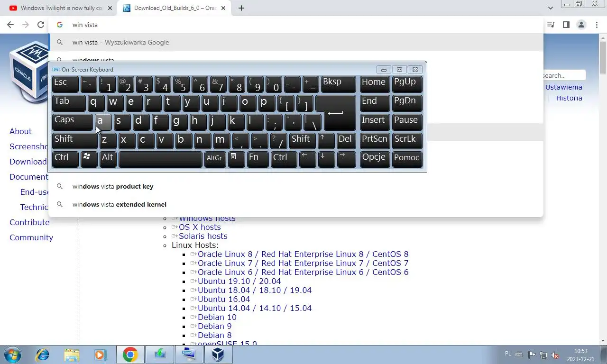Screen dimensions: 607x364
Task: Open the Historia link at top right
Action: pos(569,98)
